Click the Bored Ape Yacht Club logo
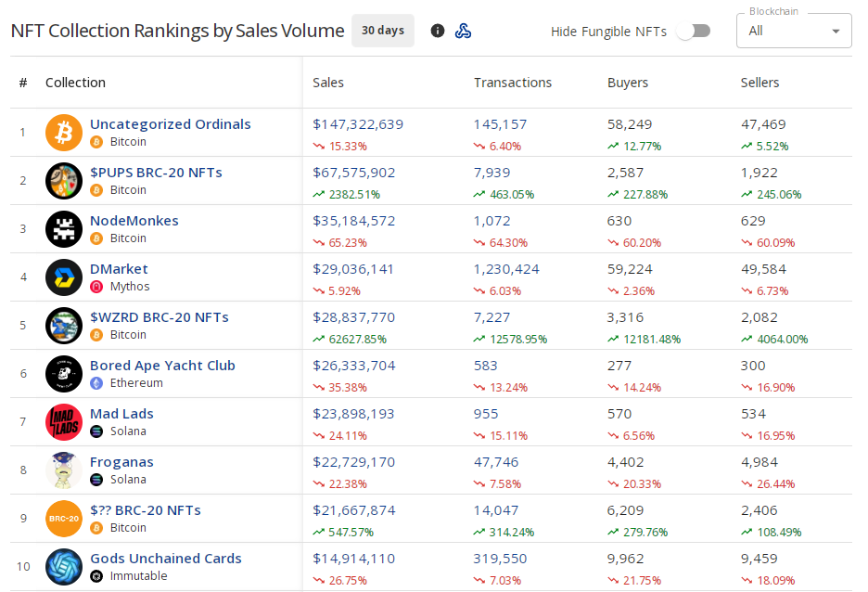Image resolution: width=868 pixels, height=592 pixels. [x=64, y=374]
